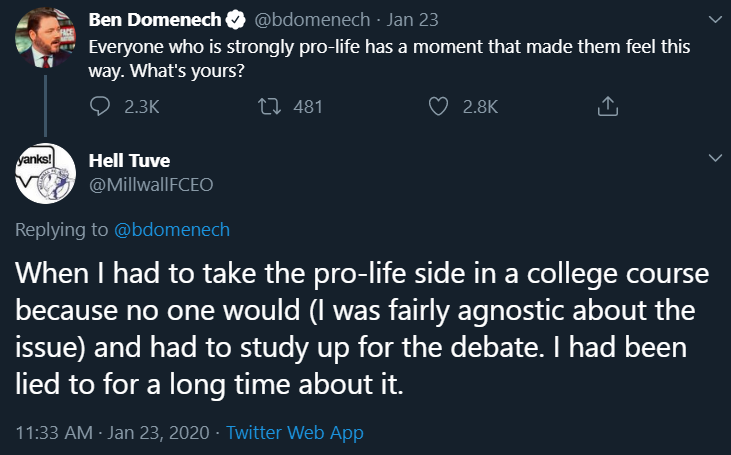Viewport: 731px width, 455px height.
Task: View the 481 retweets count
Action: click(x=307, y=106)
